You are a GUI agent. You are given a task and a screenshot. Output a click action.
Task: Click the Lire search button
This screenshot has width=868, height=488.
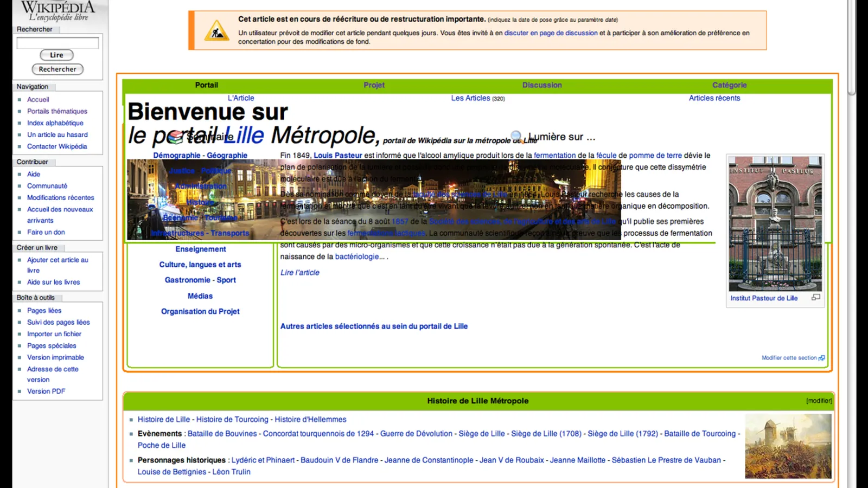[x=56, y=55]
